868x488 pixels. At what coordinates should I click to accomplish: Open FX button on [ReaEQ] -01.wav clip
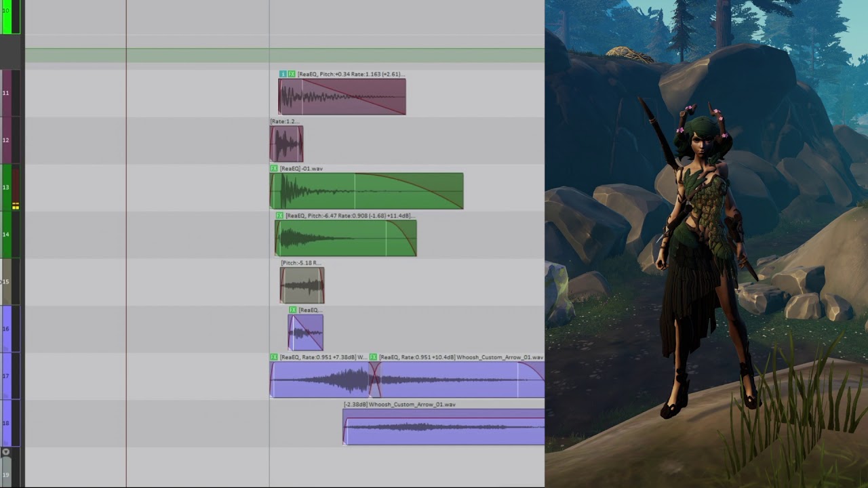point(274,168)
